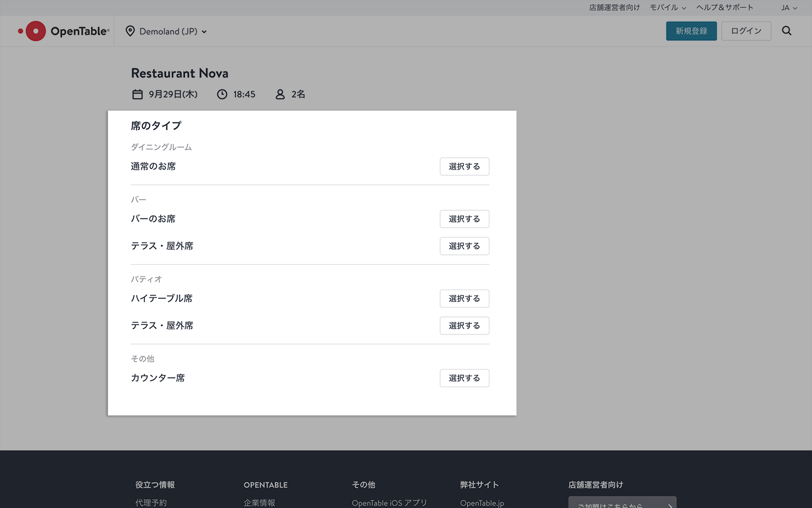Screen dimensions: 812x508
Task: Click the その他 label above カウンター席
Action: (x=143, y=359)
